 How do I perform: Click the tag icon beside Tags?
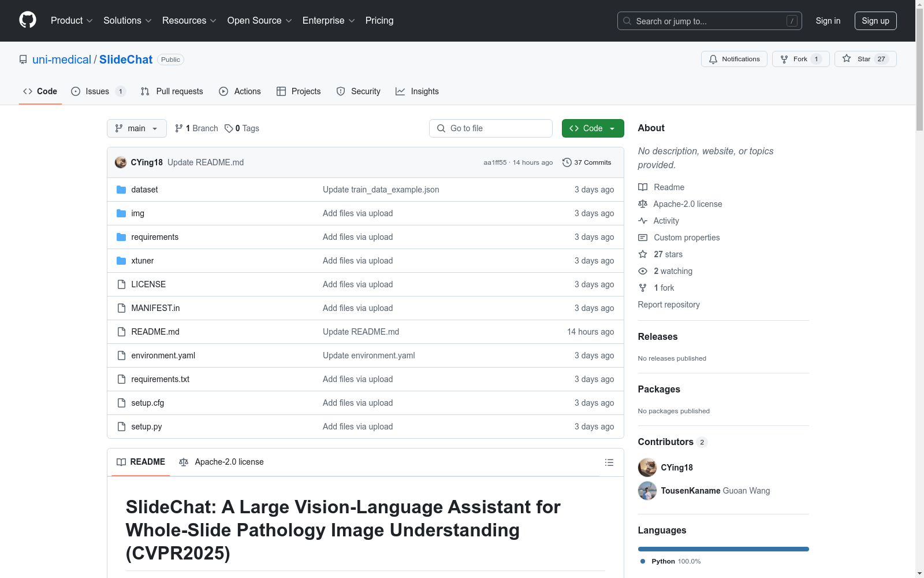(x=229, y=128)
